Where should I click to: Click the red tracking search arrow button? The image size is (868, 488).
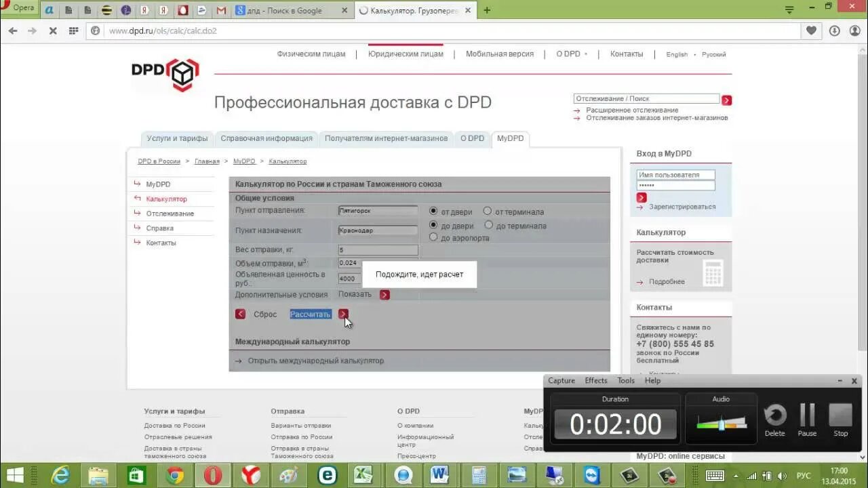(x=726, y=100)
